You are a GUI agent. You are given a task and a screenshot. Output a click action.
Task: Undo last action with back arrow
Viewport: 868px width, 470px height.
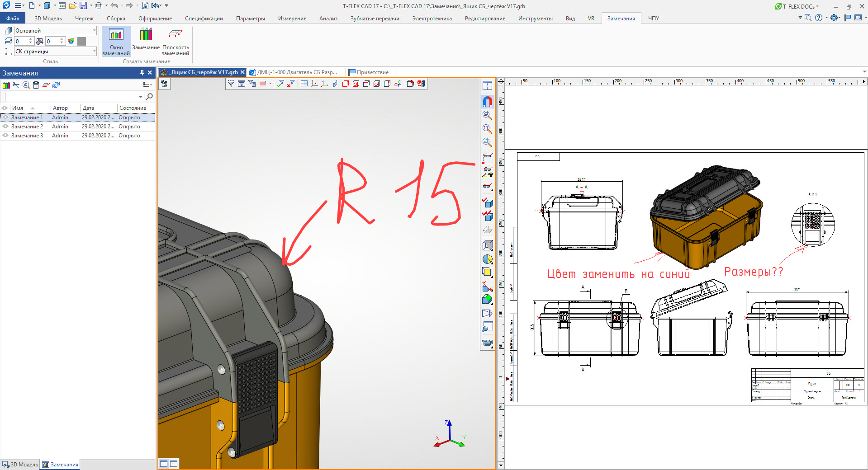click(114, 6)
